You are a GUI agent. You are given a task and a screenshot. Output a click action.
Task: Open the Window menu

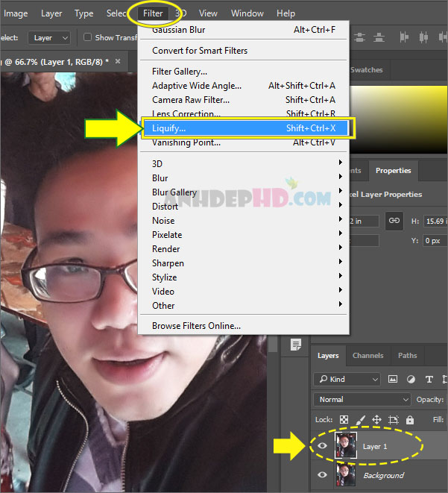247,13
